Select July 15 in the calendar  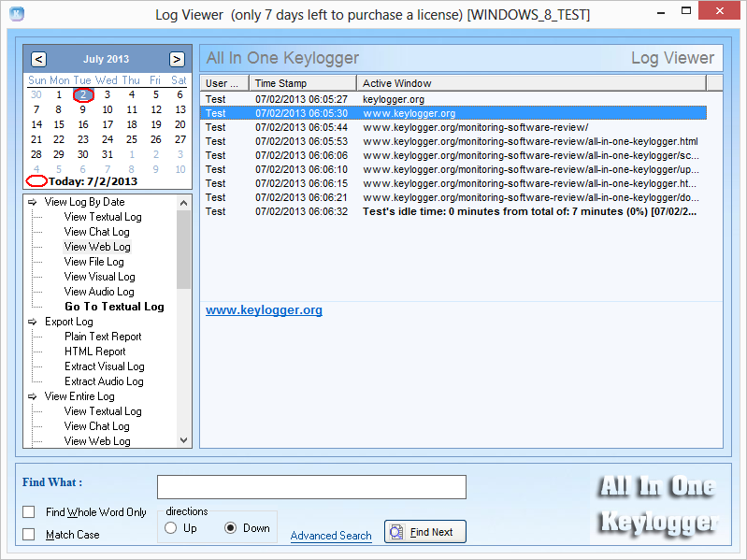pyautogui.click(x=59, y=124)
